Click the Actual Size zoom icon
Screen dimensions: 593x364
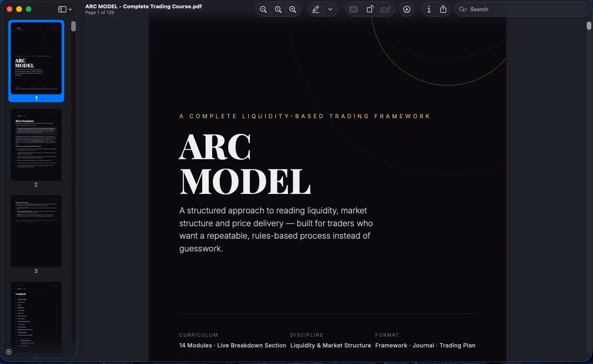278,10
